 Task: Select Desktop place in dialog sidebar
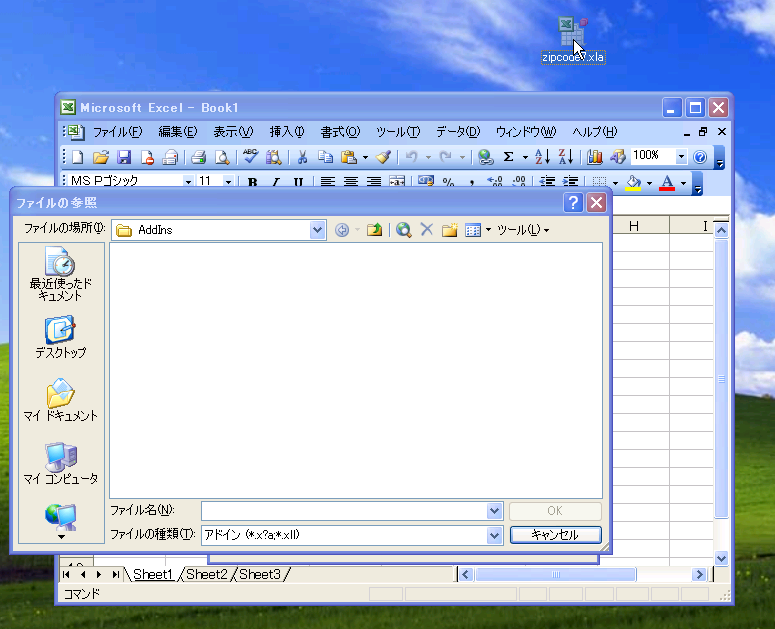coord(61,337)
